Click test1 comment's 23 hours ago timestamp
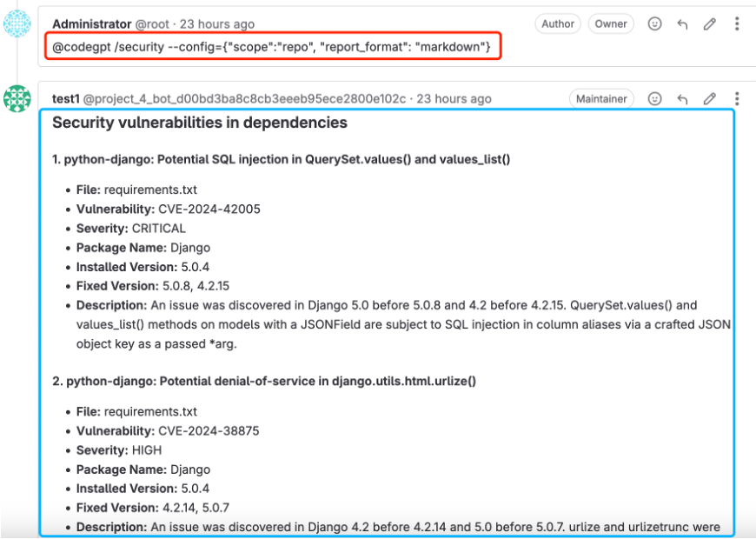 coord(454,99)
